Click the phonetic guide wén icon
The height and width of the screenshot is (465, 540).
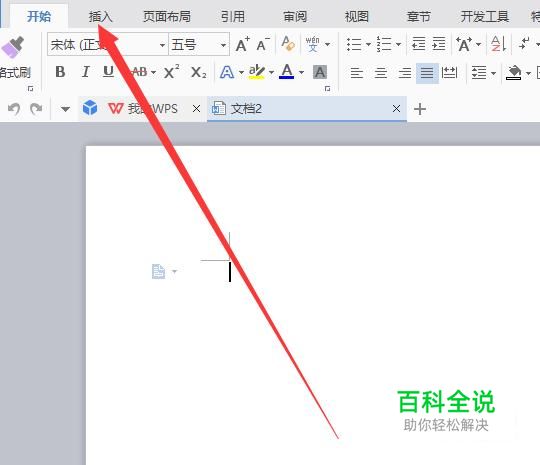[312, 44]
